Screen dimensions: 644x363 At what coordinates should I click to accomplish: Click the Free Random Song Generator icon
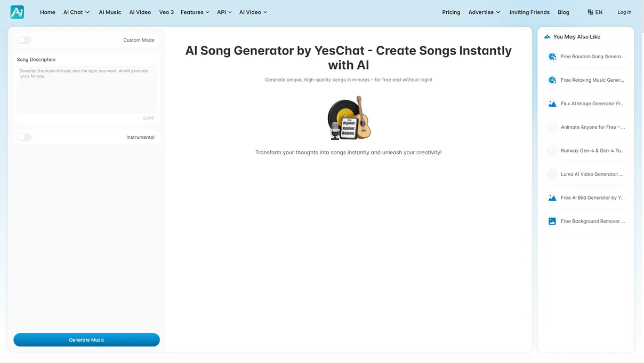552,57
